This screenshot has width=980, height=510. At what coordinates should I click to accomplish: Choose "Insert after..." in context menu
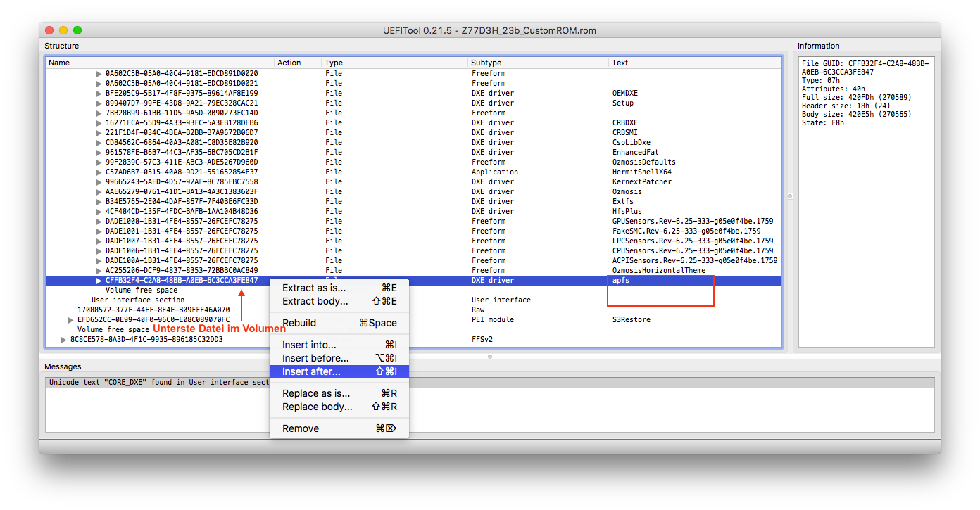coord(311,371)
